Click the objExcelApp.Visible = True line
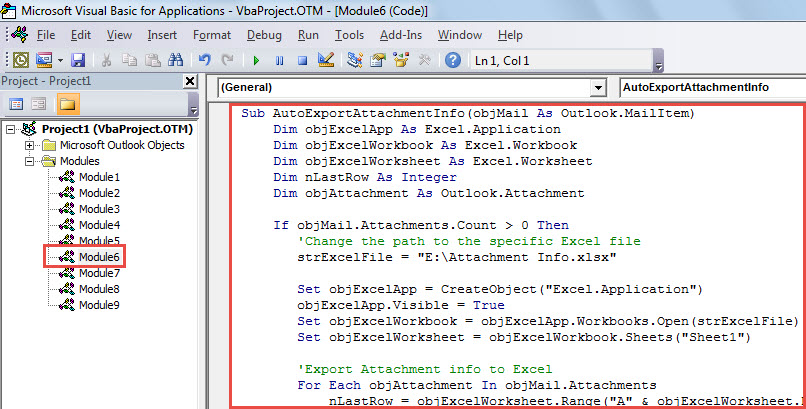 (x=400, y=305)
